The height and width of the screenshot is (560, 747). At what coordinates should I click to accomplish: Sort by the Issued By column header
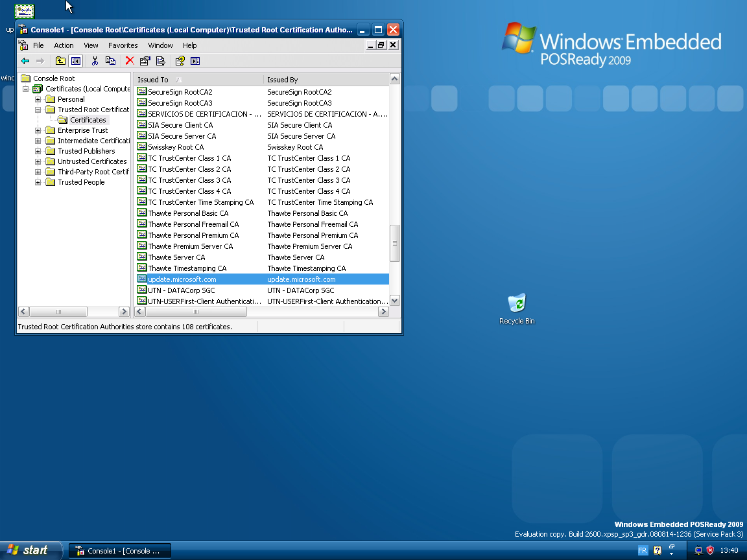326,80
